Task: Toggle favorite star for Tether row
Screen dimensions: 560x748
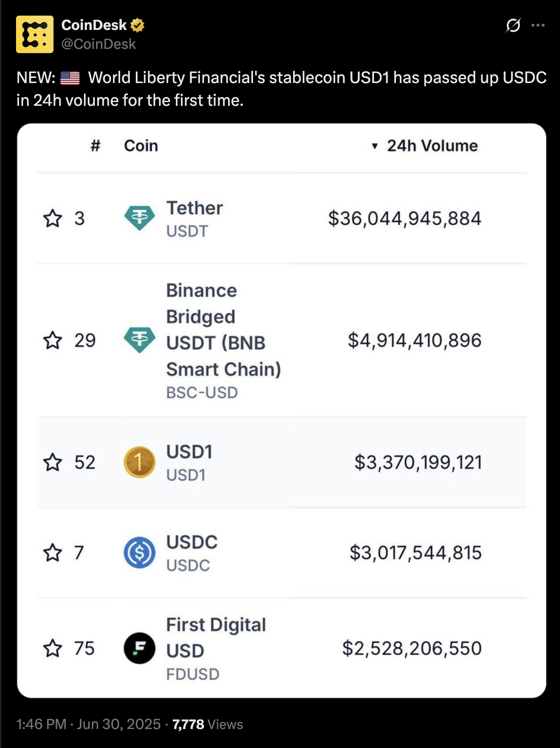Action: [53, 218]
